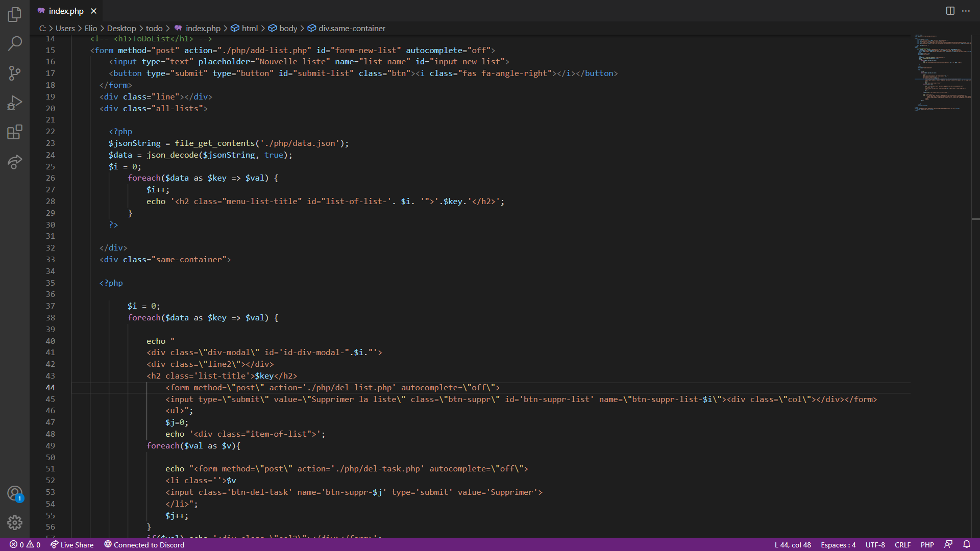Open the Accounts menu icon
Image resolution: width=980 pixels, height=551 pixels.
[x=15, y=493]
